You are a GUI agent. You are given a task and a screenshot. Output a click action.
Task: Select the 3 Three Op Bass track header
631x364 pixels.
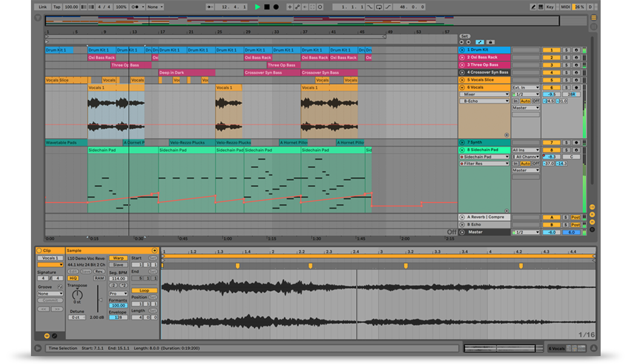484,65
